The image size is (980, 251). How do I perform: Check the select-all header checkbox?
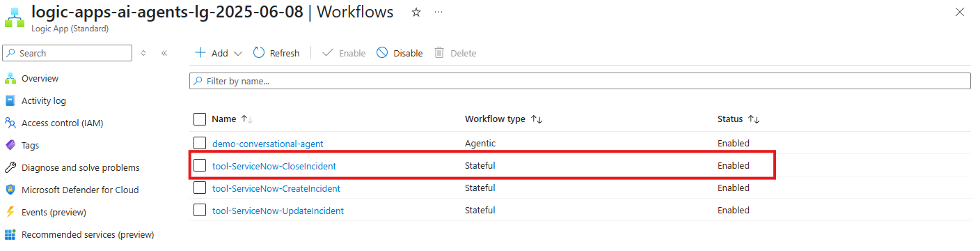[200, 119]
